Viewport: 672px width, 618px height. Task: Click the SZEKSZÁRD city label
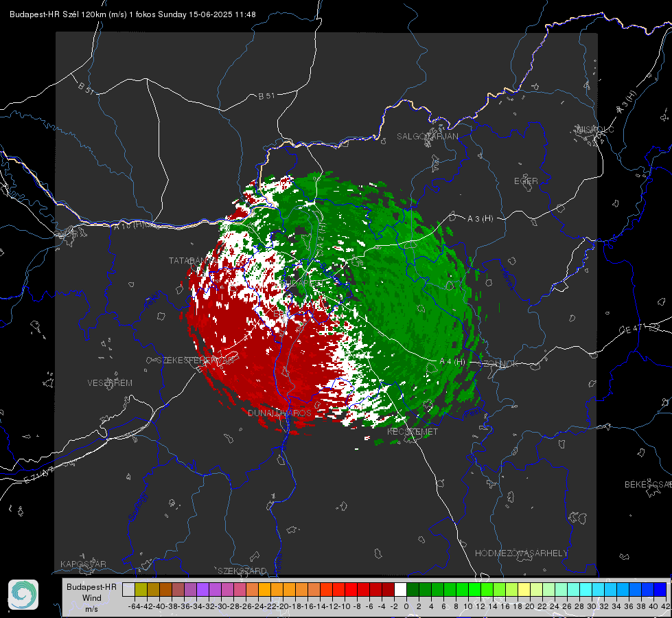click(x=242, y=571)
